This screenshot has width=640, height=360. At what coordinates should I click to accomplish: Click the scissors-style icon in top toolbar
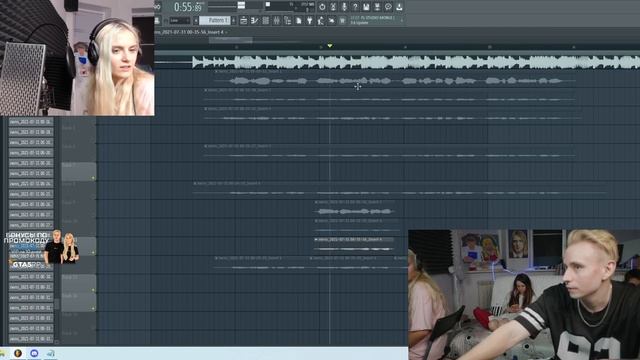333,7
